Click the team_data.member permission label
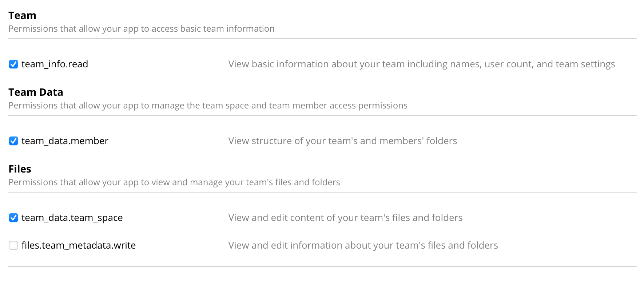The width and height of the screenshot is (644, 281). 65,141
